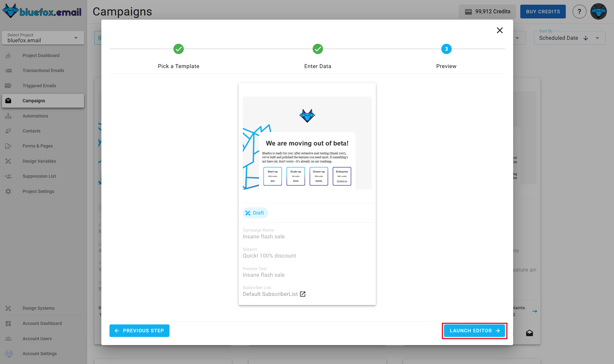Open Default SubscriberList external link icon

coord(303,294)
